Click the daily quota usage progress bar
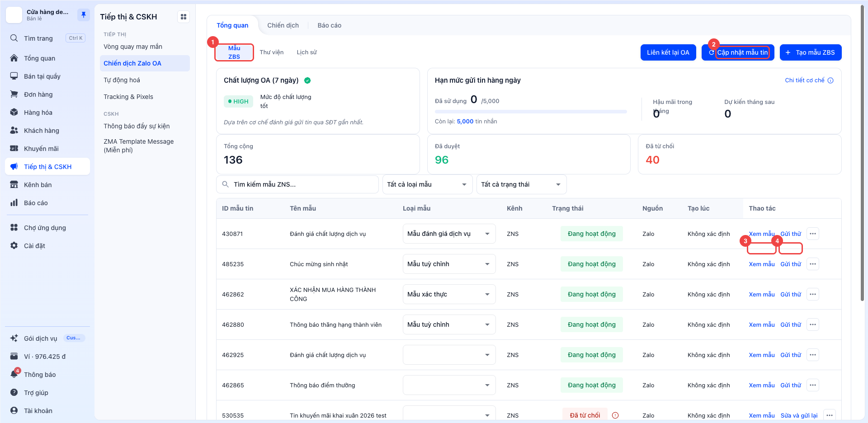Screen dimensions: 868x423 531,112
